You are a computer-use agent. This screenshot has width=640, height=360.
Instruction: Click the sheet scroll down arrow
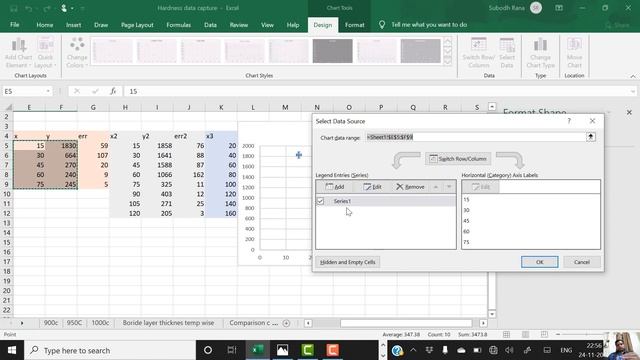pos(492,314)
